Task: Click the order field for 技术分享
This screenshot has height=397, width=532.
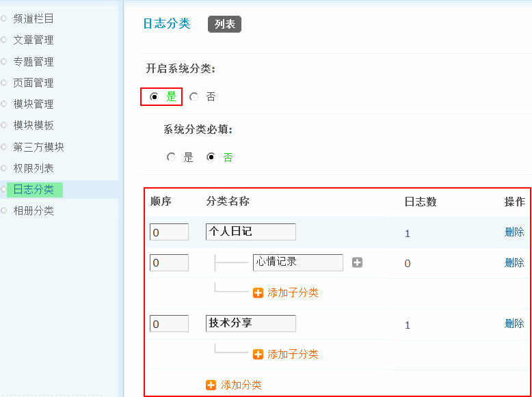Action: [169, 324]
